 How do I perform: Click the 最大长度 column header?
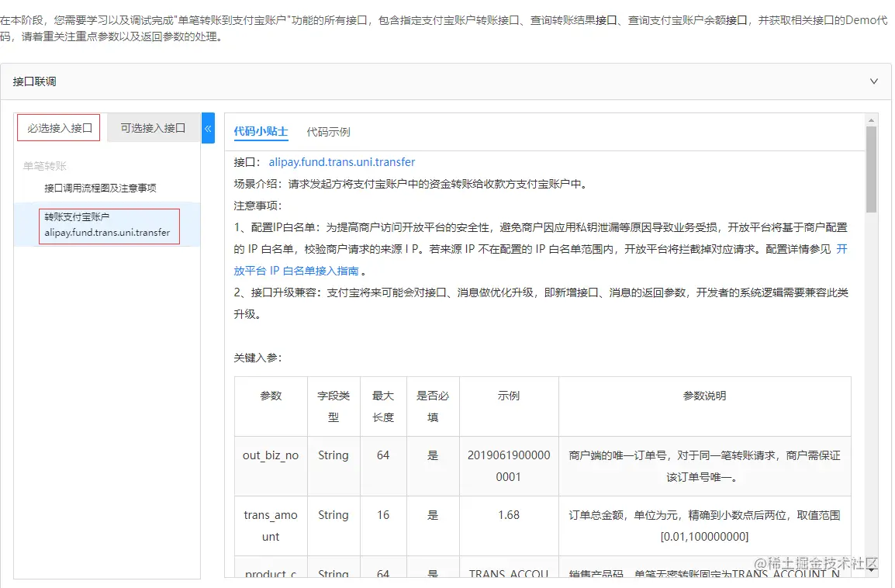pos(383,406)
